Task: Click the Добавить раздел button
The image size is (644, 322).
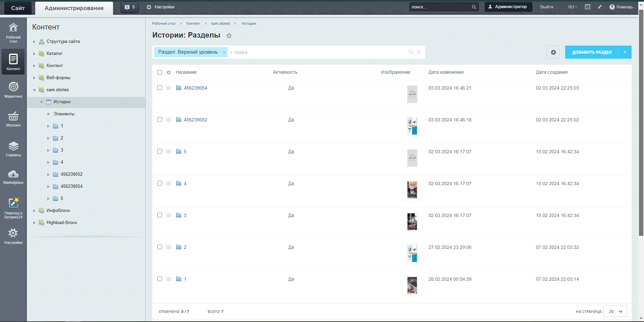Action: click(x=592, y=52)
